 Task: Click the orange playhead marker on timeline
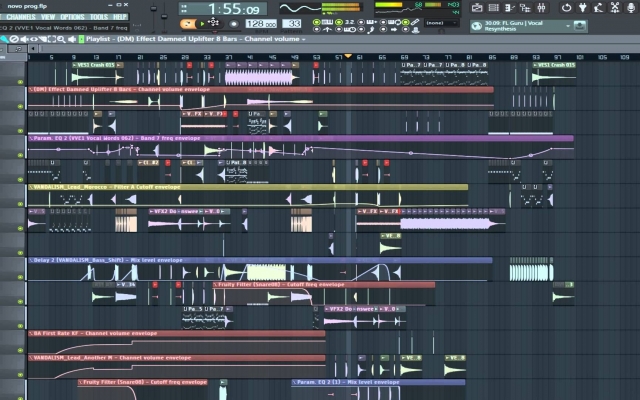348,56
